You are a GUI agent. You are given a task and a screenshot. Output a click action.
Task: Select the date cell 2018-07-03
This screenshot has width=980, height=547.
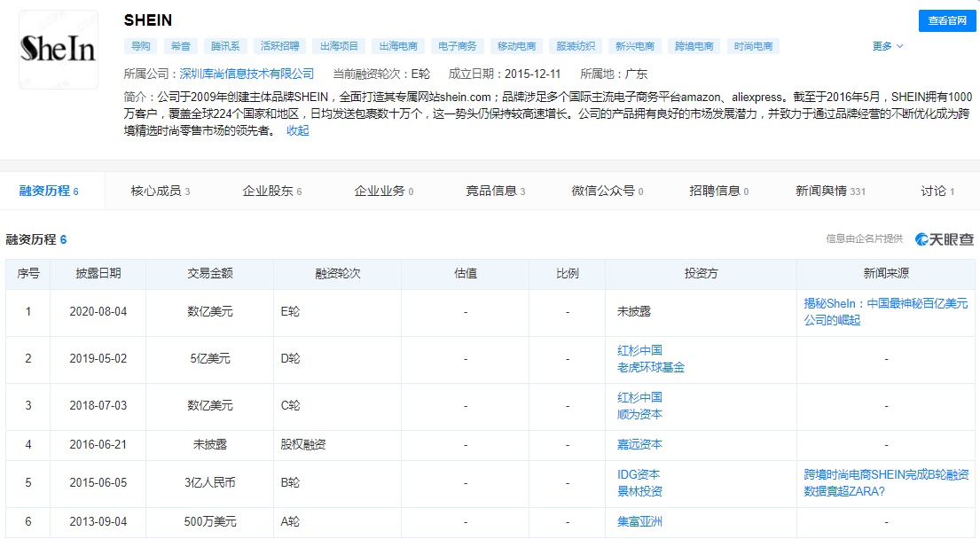point(98,406)
